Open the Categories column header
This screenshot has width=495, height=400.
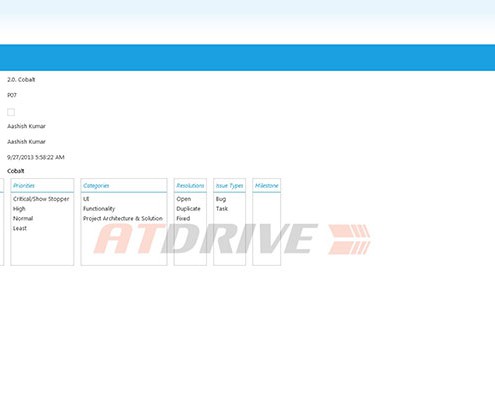point(96,186)
